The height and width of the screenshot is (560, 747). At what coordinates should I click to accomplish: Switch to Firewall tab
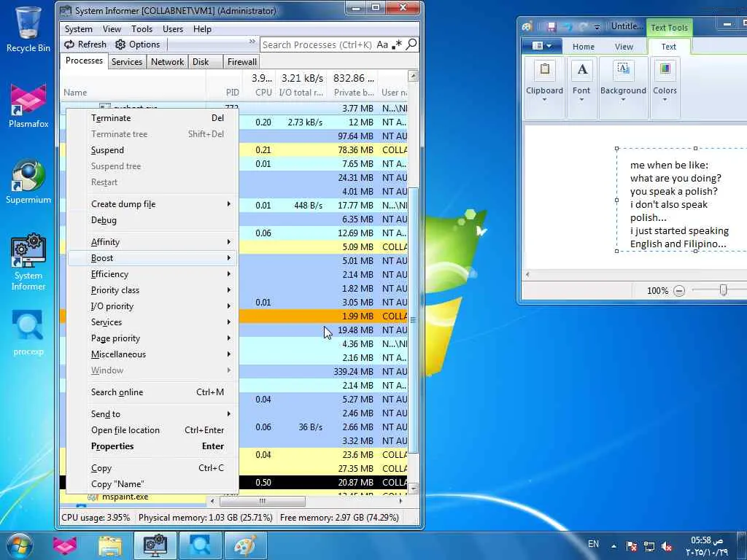coord(241,62)
